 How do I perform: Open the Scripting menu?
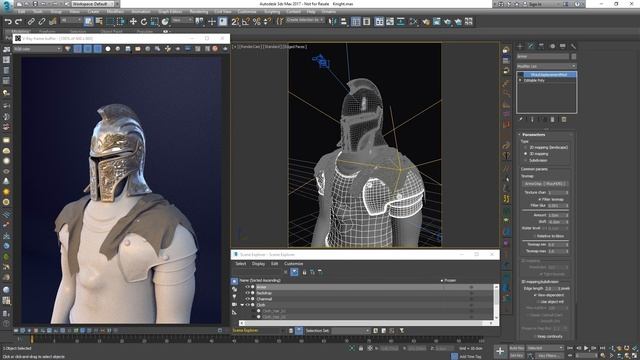pos(272,12)
